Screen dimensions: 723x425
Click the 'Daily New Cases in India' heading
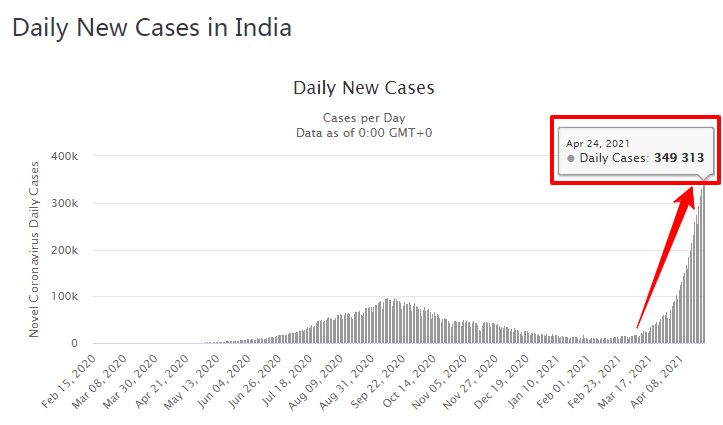(152, 28)
